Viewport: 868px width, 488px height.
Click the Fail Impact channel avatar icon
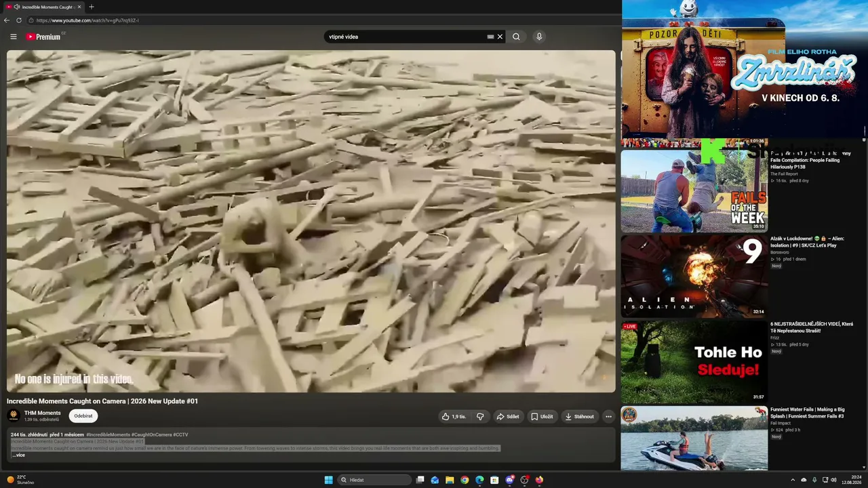(629, 414)
